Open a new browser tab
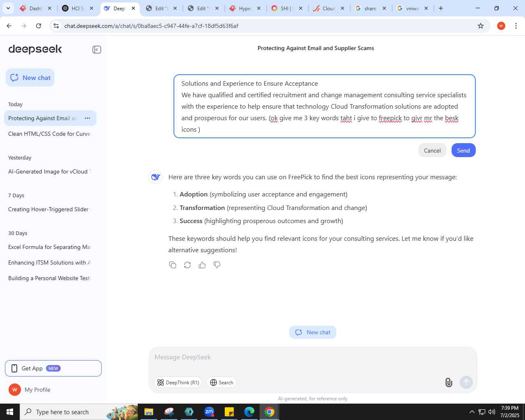 tap(441, 8)
